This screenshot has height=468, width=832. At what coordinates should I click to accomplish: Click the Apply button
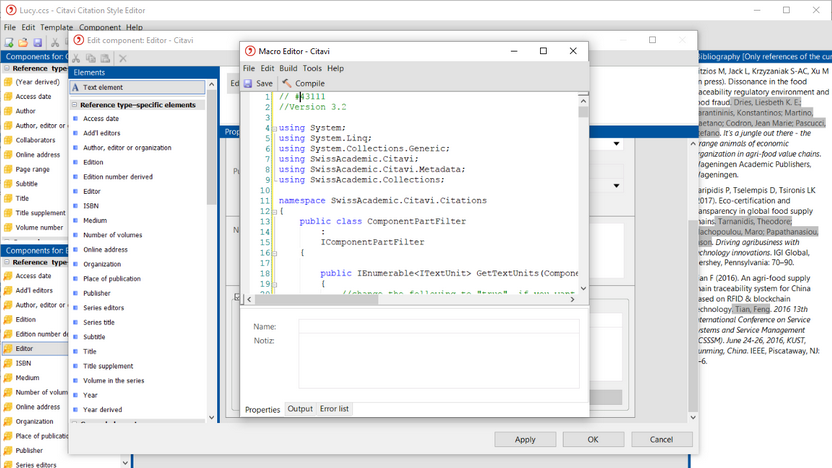pos(525,439)
